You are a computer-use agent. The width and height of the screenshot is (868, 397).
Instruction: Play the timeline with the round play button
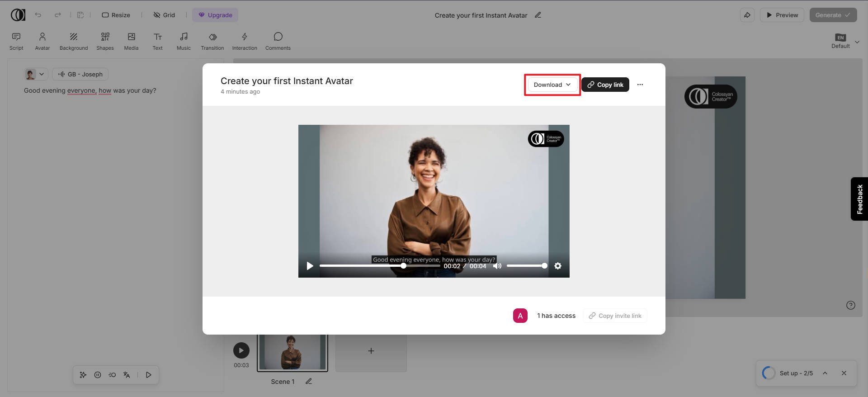click(241, 350)
